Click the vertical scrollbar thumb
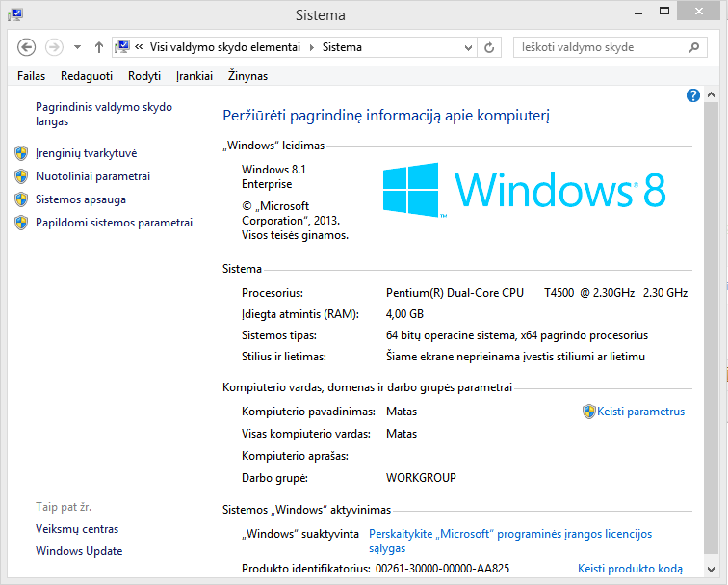The width and height of the screenshot is (728, 585). click(x=711, y=328)
